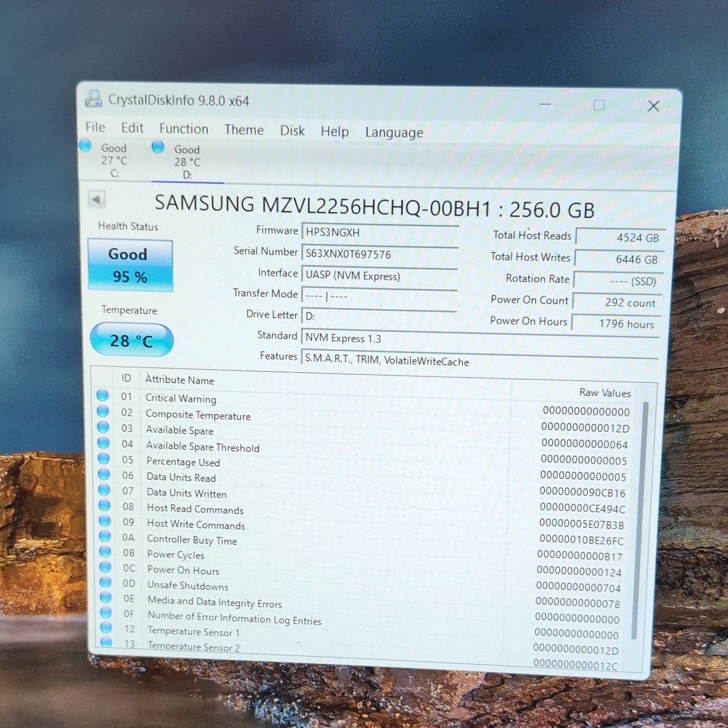Screen dimensions: 728x728
Task: Click the status circle for Host Read Commands
Action: (104, 505)
